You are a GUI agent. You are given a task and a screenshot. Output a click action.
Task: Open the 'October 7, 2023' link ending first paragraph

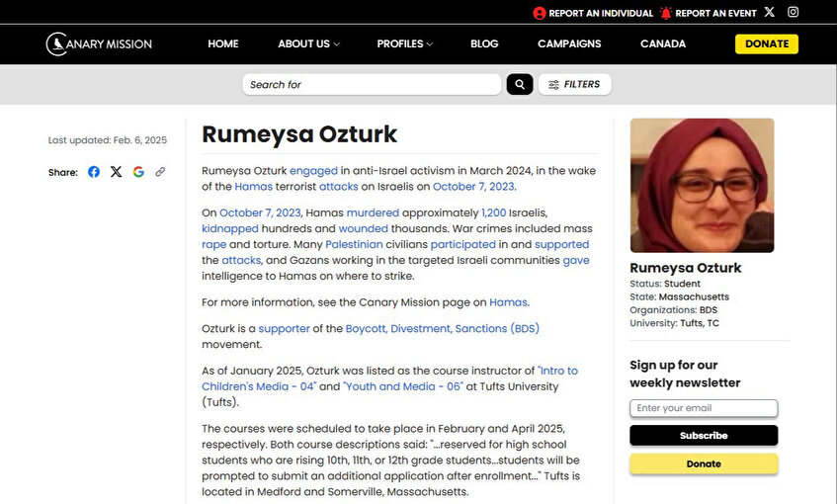(473, 187)
